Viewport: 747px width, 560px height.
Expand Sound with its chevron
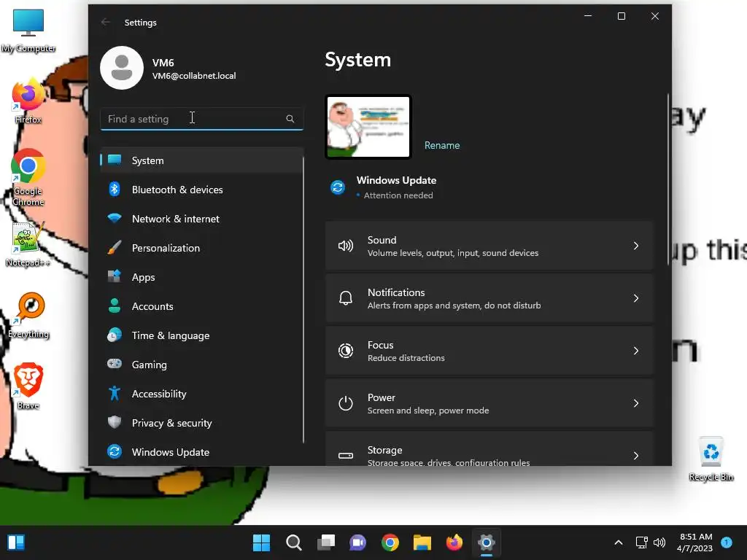click(636, 246)
